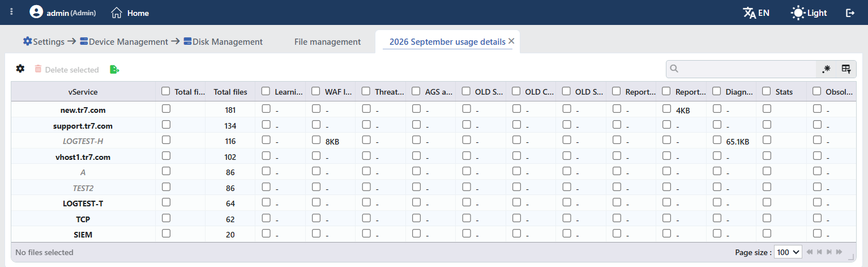The image size is (868, 267).
Task: Check the Stats header checkbox
Action: (767, 91)
